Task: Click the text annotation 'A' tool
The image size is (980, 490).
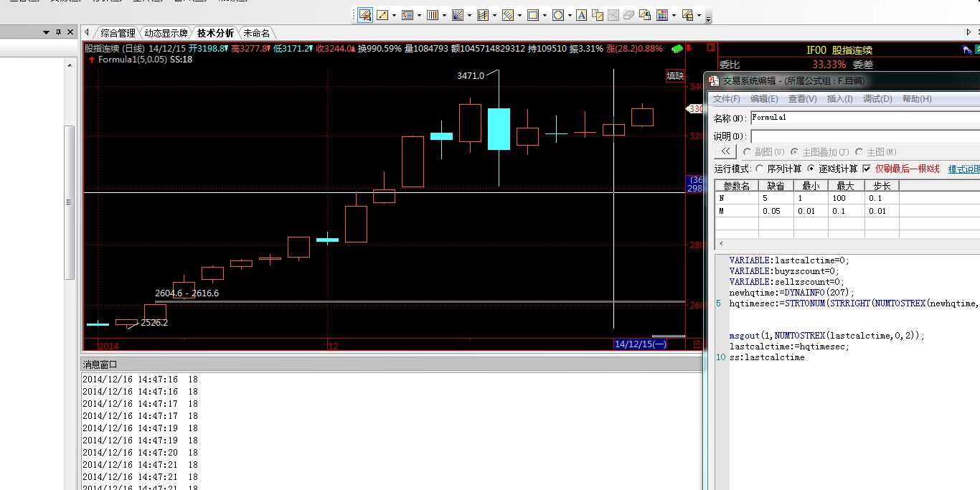Action: (581, 15)
